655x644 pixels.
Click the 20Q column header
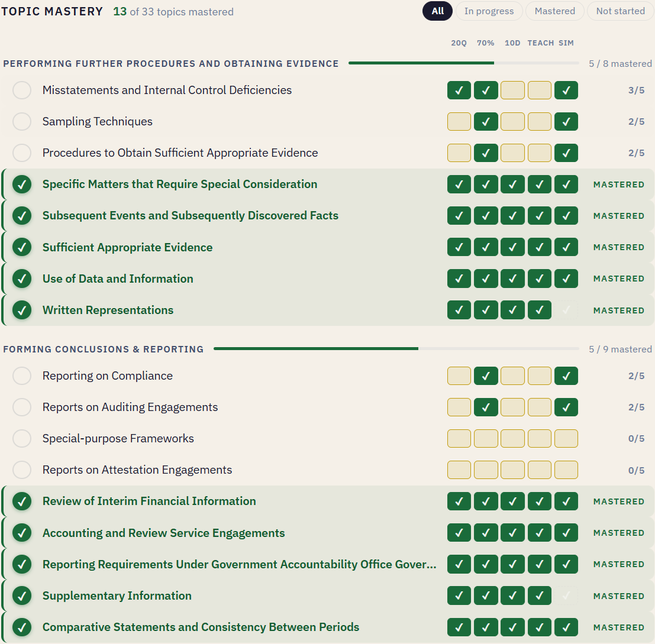click(x=459, y=43)
